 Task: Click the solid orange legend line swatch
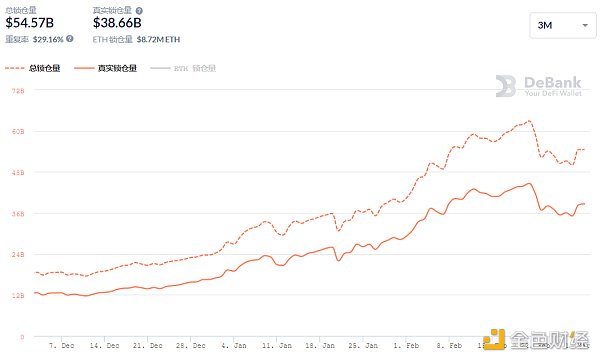(x=84, y=68)
